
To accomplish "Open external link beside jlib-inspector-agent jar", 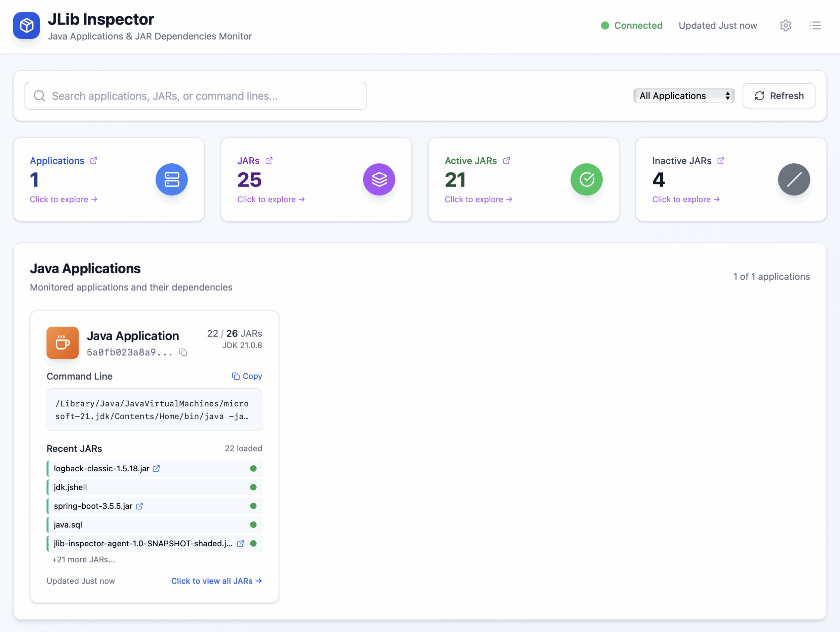I will click(240, 544).
